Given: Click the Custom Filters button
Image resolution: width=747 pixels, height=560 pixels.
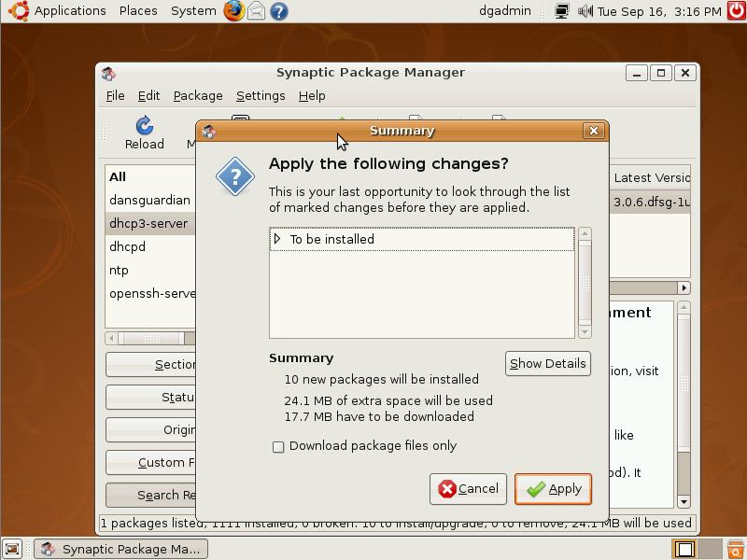Looking at the screenshot, I should click(x=150, y=462).
